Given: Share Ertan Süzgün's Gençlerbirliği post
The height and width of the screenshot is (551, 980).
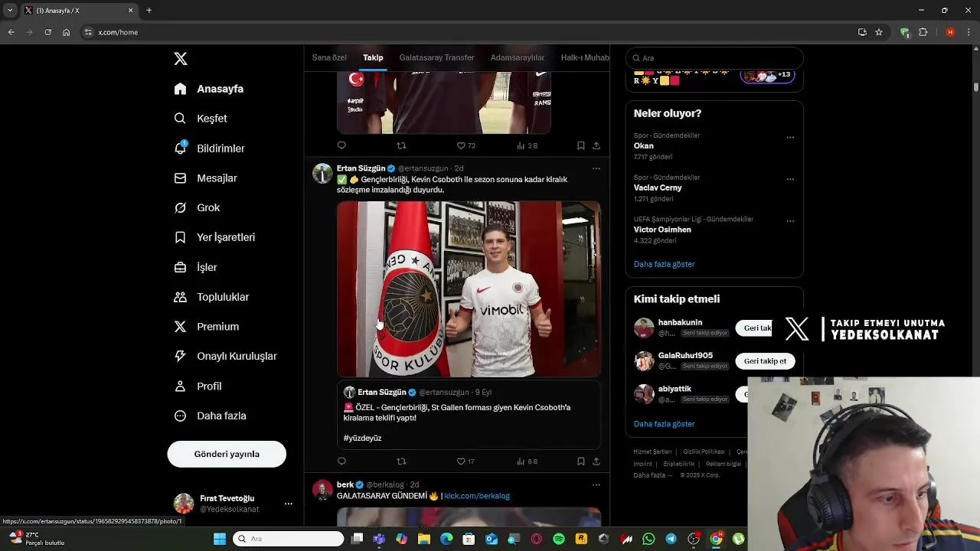Looking at the screenshot, I should click(x=596, y=461).
